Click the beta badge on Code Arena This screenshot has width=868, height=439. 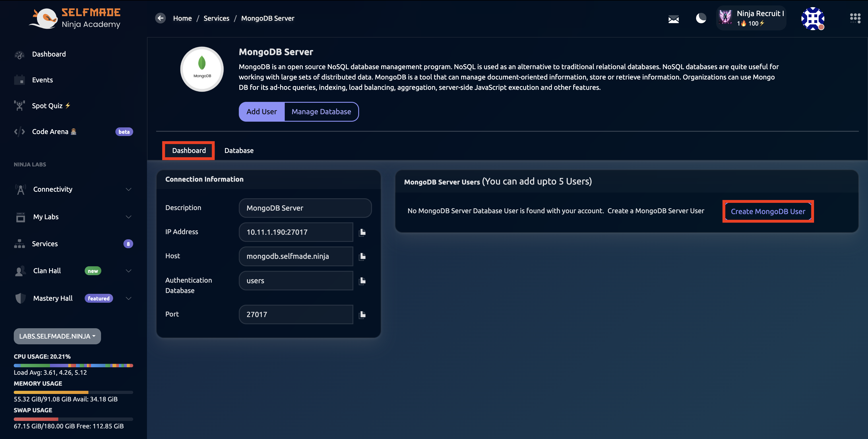[124, 132]
